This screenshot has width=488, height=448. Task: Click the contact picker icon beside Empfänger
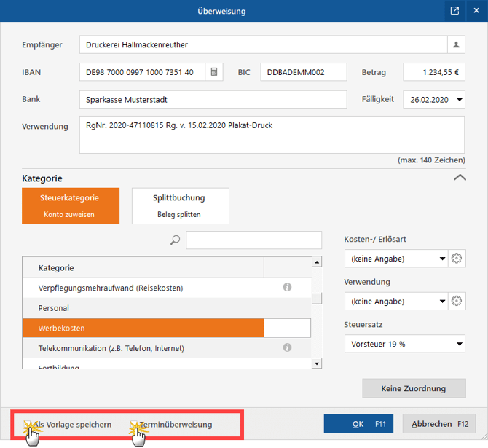[x=456, y=45]
